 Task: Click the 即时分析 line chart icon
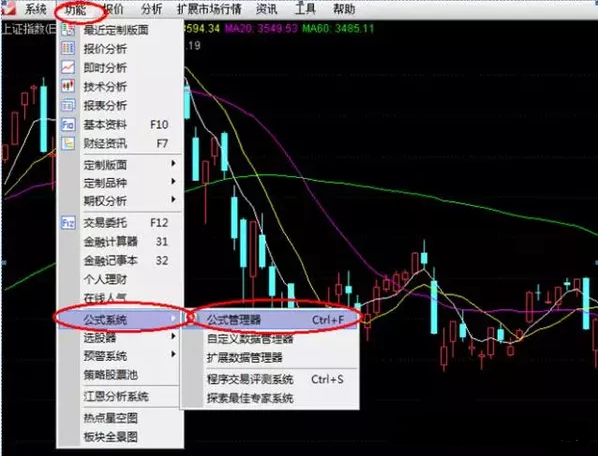coord(68,67)
